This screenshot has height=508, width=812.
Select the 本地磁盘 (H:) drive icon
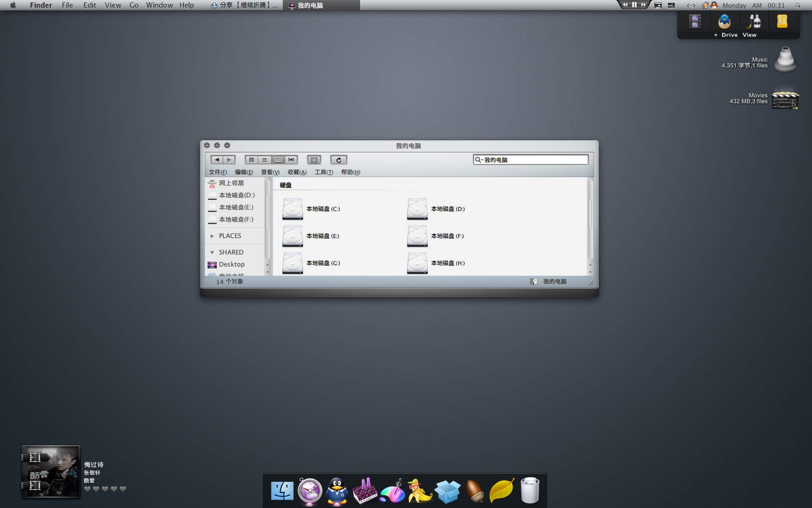(x=417, y=263)
